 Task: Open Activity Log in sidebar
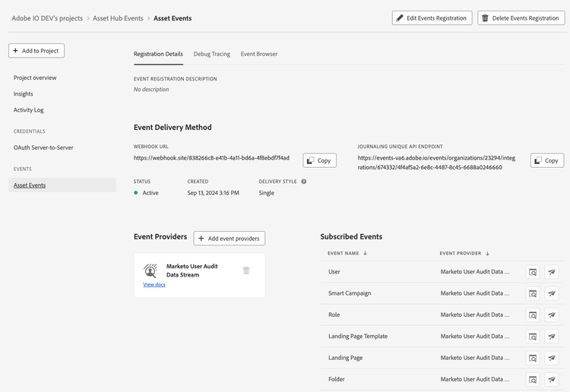(x=28, y=109)
